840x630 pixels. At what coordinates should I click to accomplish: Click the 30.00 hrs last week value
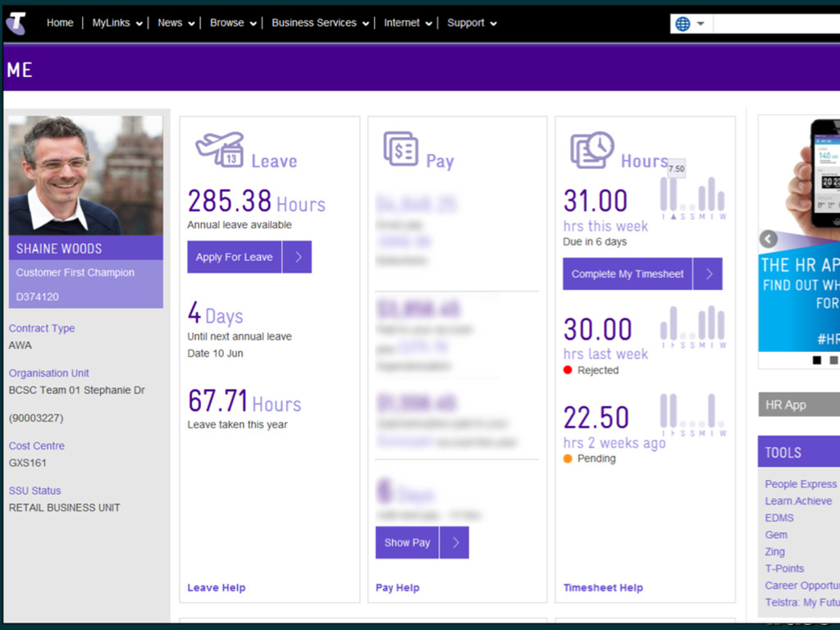click(x=598, y=329)
